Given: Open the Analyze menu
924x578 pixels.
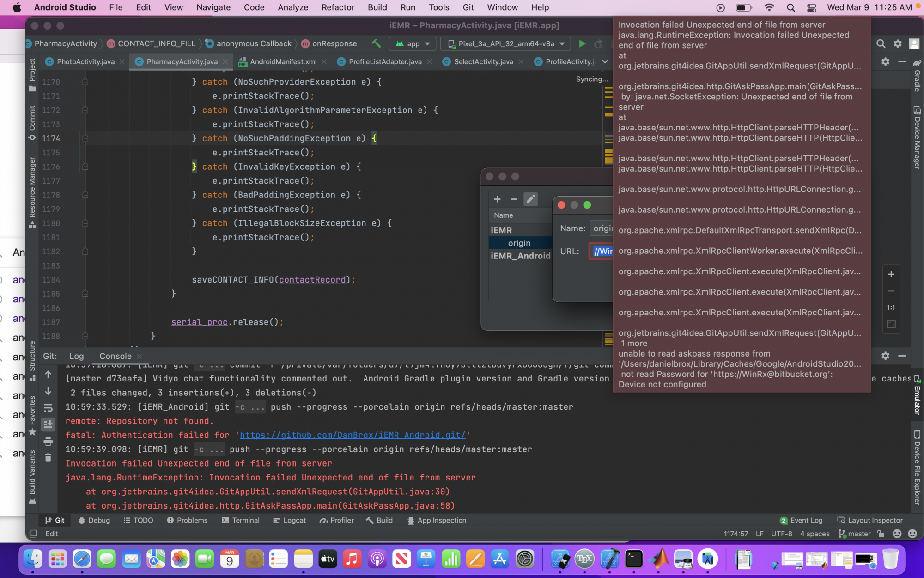Looking at the screenshot, I should pos(293,7).
